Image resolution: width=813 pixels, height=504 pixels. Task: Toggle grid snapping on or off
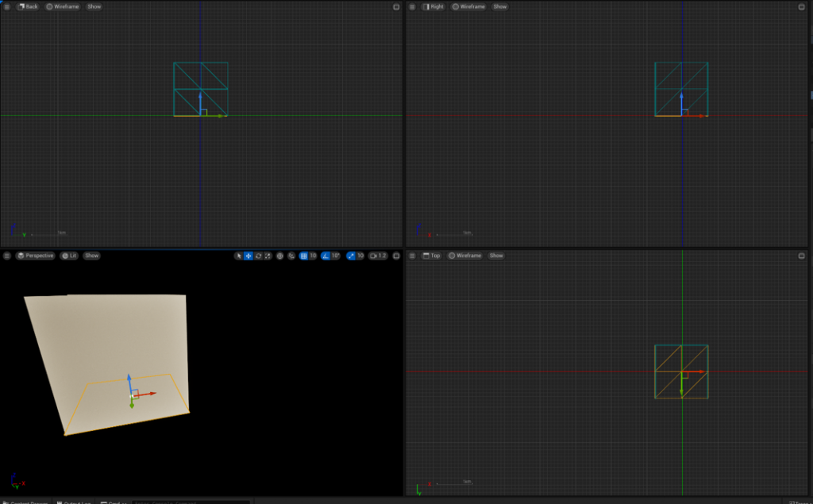click(304, 256)
